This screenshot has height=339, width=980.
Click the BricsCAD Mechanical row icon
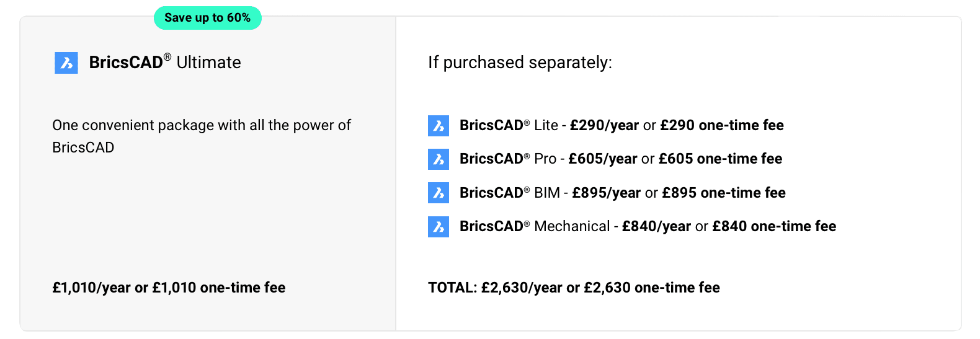tap(439, 227)
